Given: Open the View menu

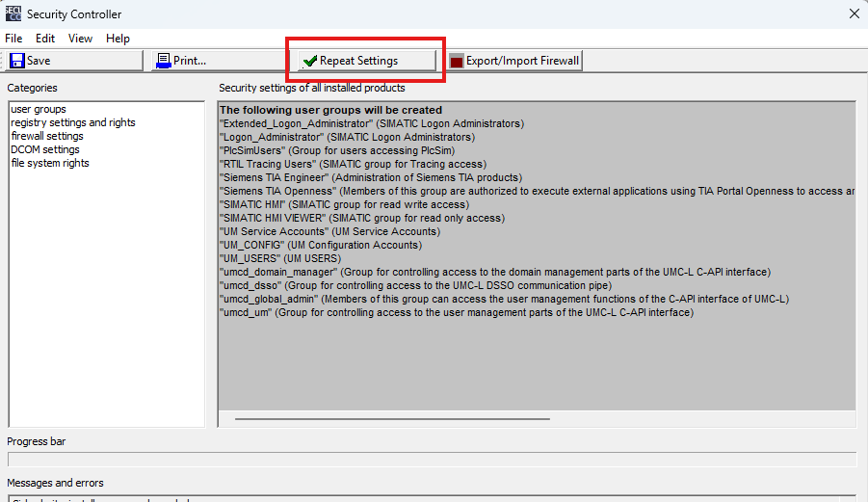Looking at the screenshot, I should 80,39.
